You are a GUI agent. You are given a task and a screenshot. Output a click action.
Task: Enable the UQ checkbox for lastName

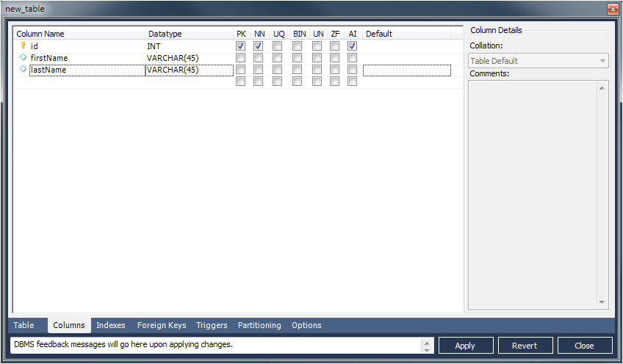click(x=278, y=70)
